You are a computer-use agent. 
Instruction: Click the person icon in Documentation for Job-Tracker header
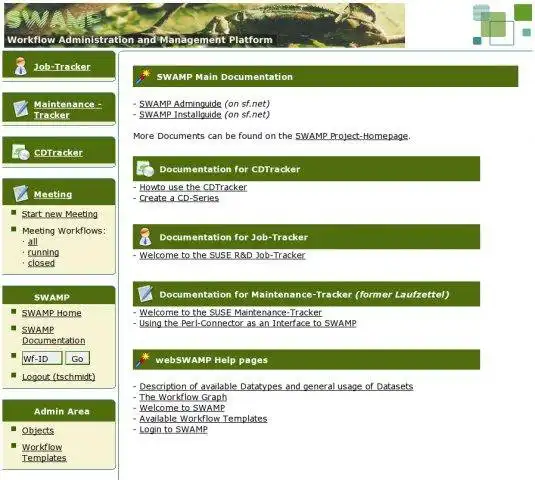(x=145, y=236)
